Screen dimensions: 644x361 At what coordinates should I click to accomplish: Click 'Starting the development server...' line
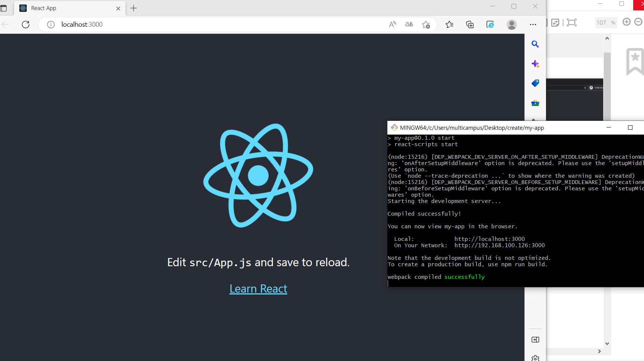tap(444, 201)
